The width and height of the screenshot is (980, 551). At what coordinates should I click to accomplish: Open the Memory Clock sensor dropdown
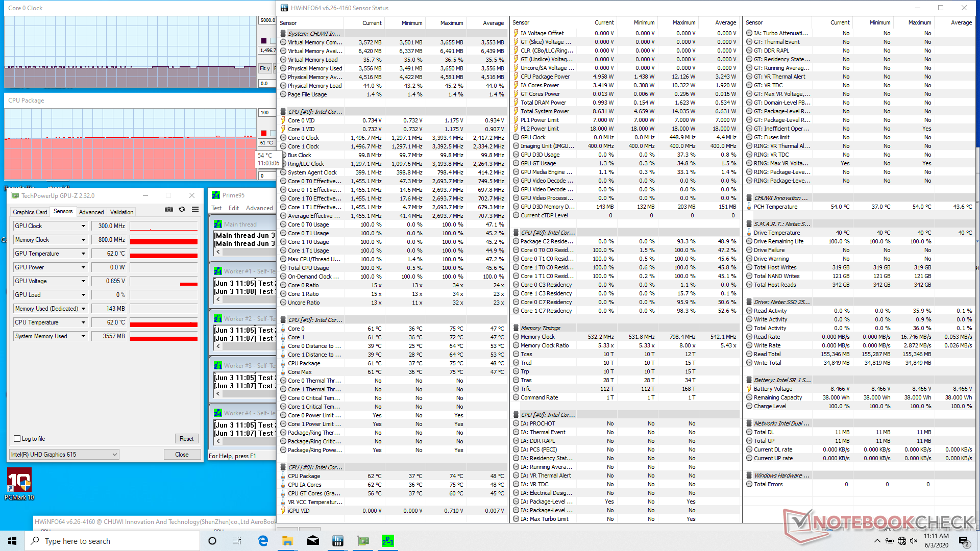(83, 240)
